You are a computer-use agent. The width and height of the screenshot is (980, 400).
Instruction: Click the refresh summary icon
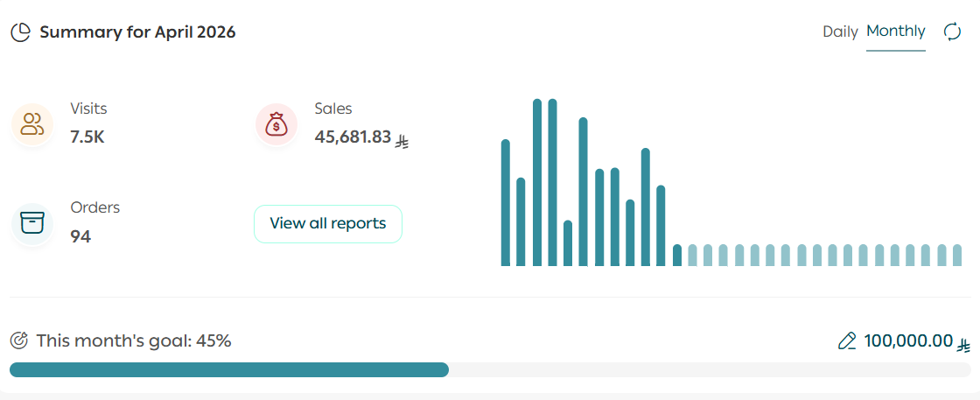tap(952, 32)
